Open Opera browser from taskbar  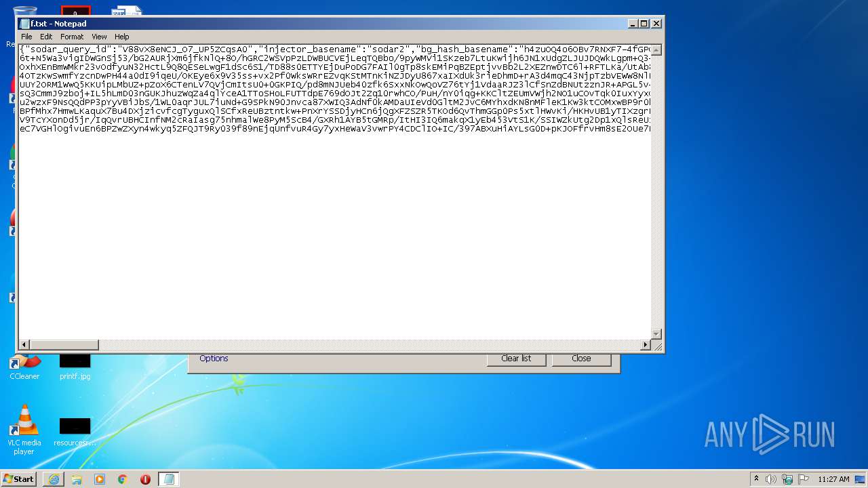click(145, 479)
